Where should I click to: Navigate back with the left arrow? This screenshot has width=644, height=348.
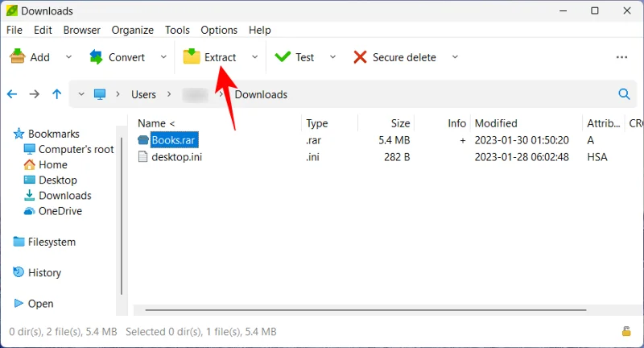[x=12, y=94]
